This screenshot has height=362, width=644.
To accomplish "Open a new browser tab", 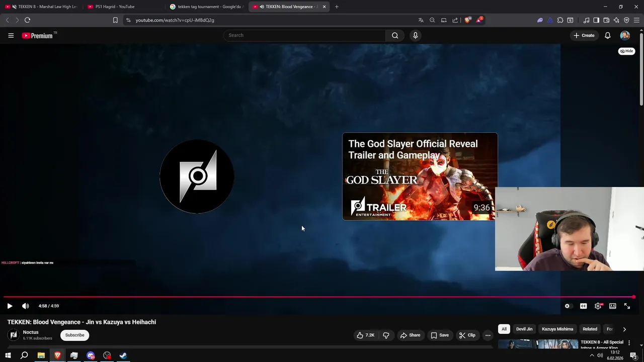I will (x=337, y=7).
